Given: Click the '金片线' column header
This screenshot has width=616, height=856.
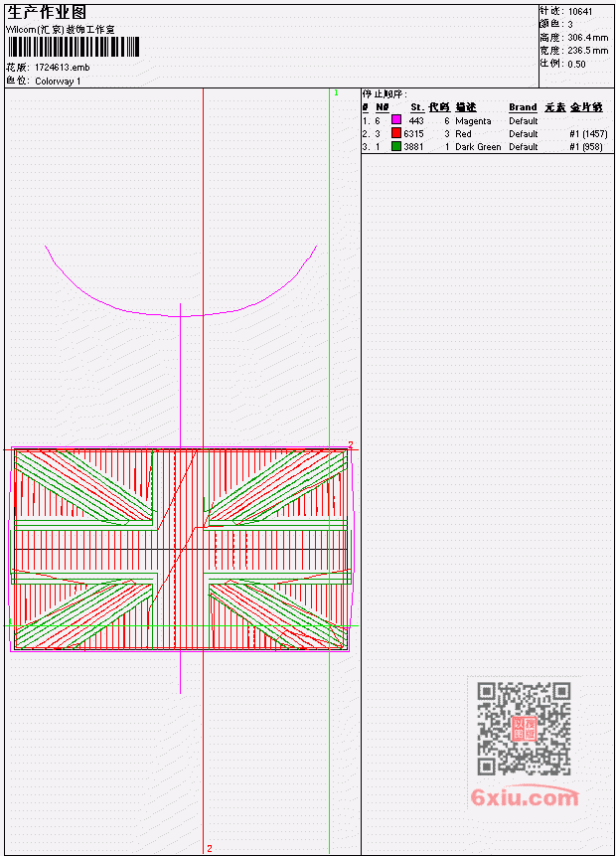Looking at the screenshot, I should click(x=586, y=107).
